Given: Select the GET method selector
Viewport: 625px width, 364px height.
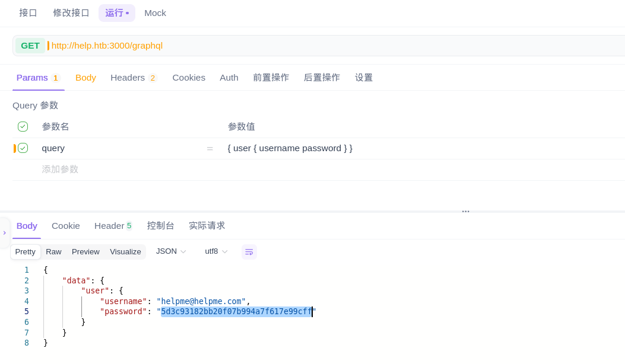Looking at the screenshot, I should click(30, 46).
